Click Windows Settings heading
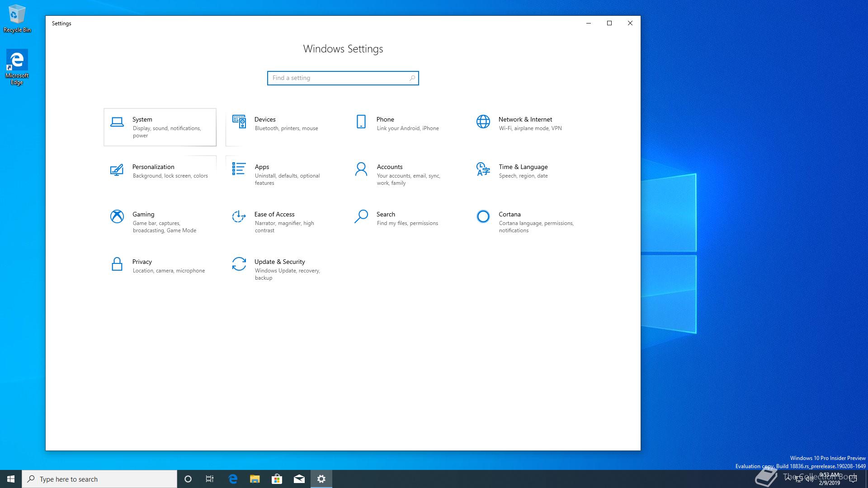868x488 pixels. (343, 49)
